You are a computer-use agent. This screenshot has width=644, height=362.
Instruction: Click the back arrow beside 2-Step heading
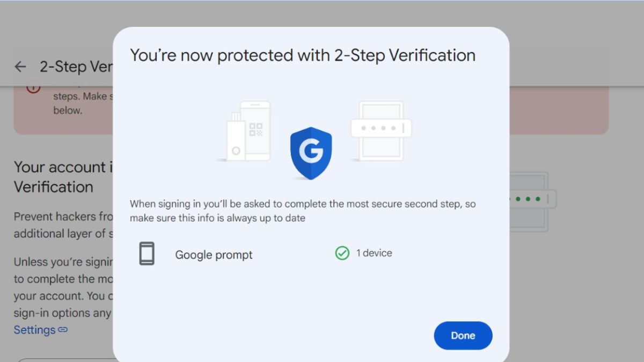click(20, 67)
